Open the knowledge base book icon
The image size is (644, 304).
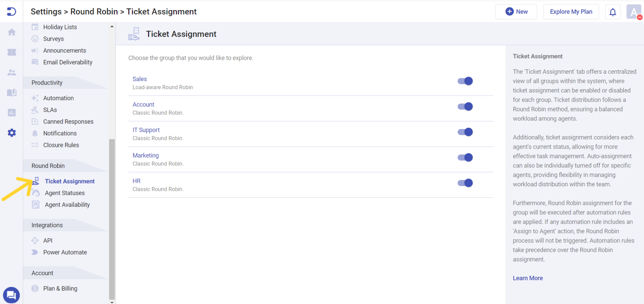(12, 92)
